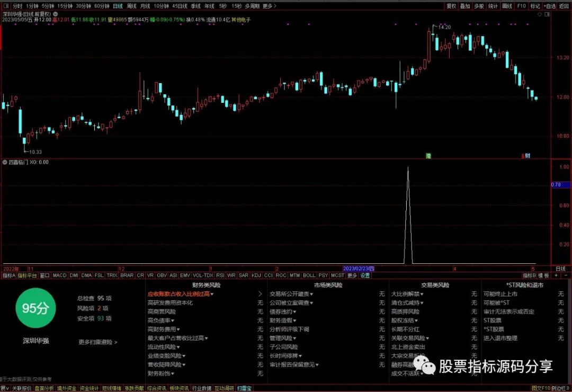The height and width of the screenshot is (392, 572).
Task: Select VOL-TDX indicator tab
Action: point(203,275)
